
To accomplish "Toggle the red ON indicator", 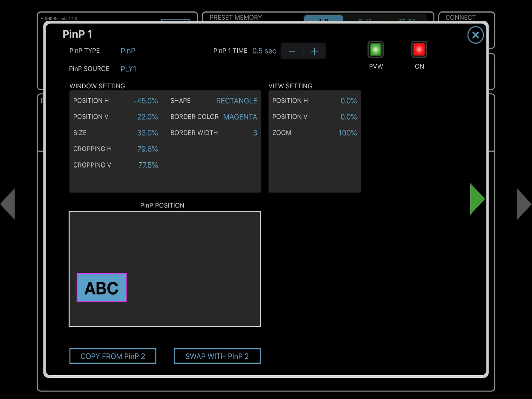I will click(419, 50).
